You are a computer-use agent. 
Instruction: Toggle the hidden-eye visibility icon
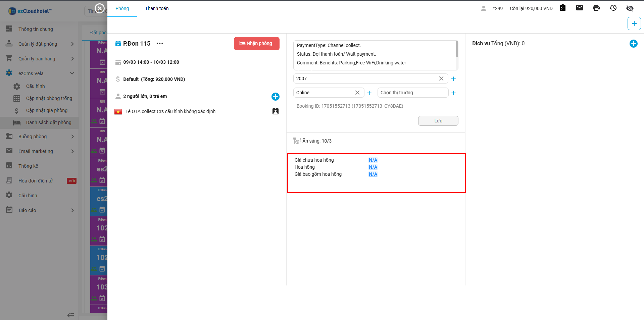click(x=630, y=8)
